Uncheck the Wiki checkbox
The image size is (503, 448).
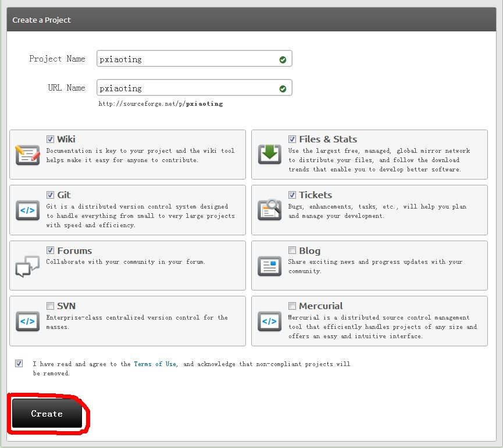(x=50, y=139)
